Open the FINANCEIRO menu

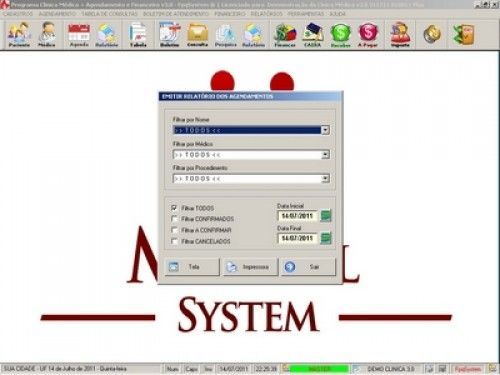tap(230, 14)
